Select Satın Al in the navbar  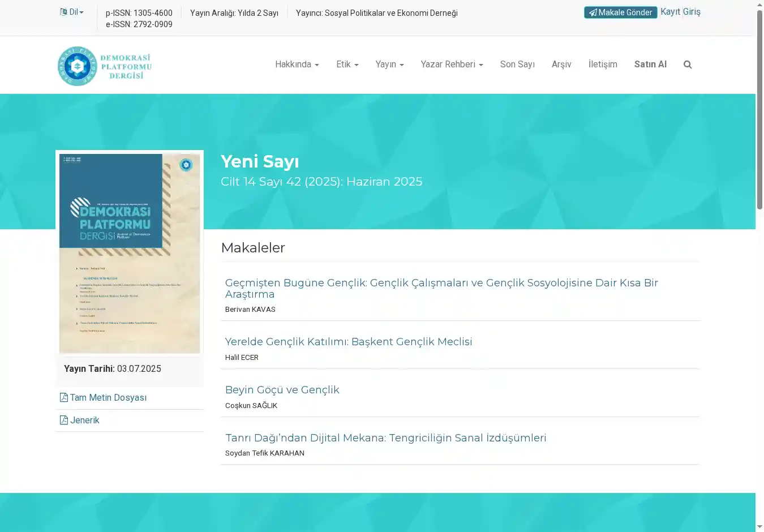pos(650,65)
